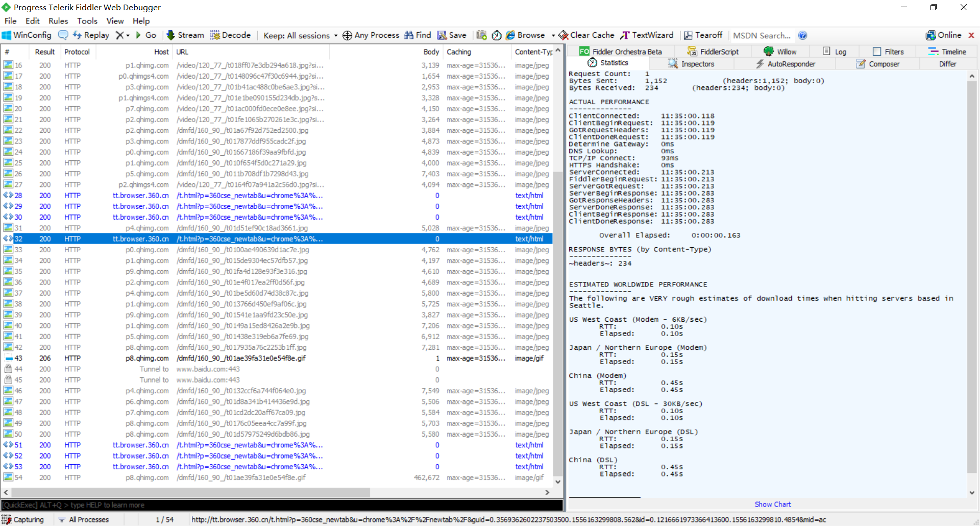Sort sessions by Caching column header
Viewport: 980px width, 526px height.
point(477,52)
